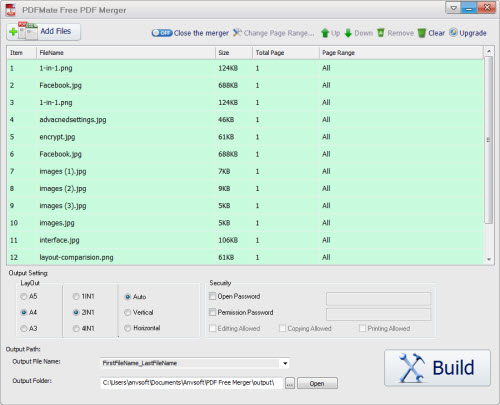
Task: Select Auto orientation radio button
Action: click(x=128, y=296)
